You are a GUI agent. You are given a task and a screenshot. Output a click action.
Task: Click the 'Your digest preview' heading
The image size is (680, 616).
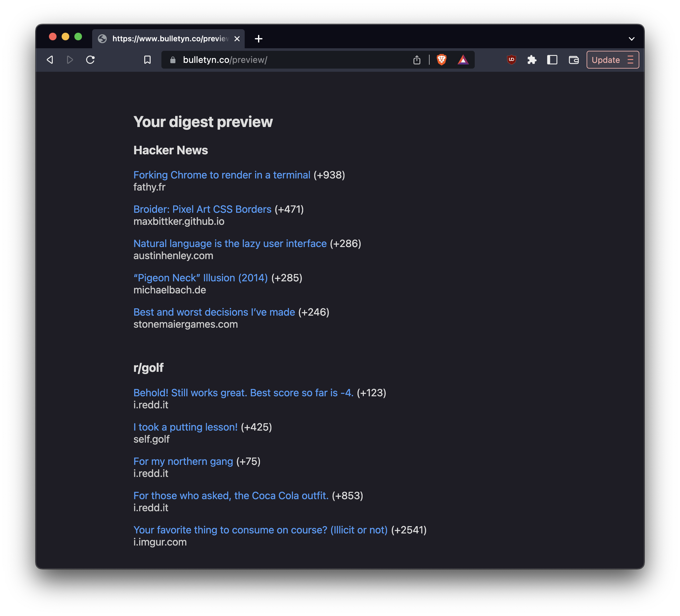[x=203, y=122]
